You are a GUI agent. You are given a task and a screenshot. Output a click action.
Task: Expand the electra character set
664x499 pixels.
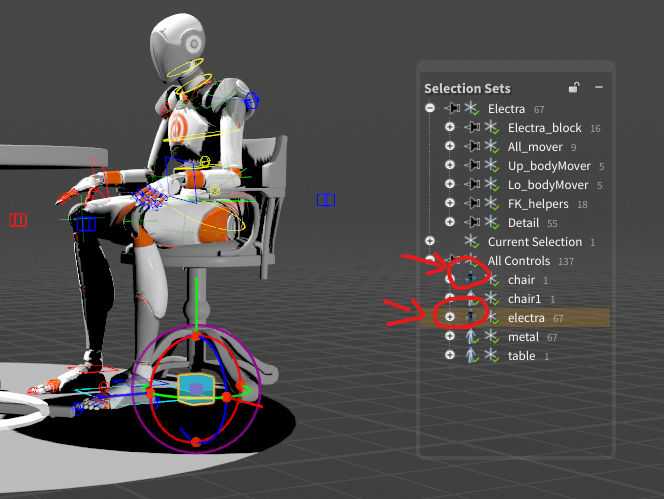tap(450, 317)
